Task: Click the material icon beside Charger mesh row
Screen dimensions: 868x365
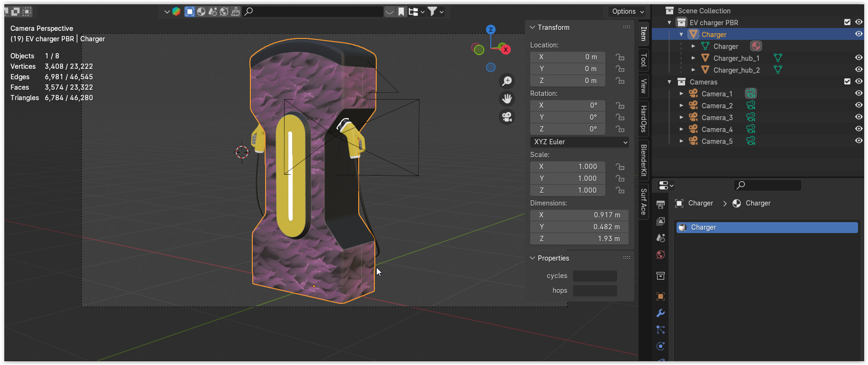Action: 756,46
